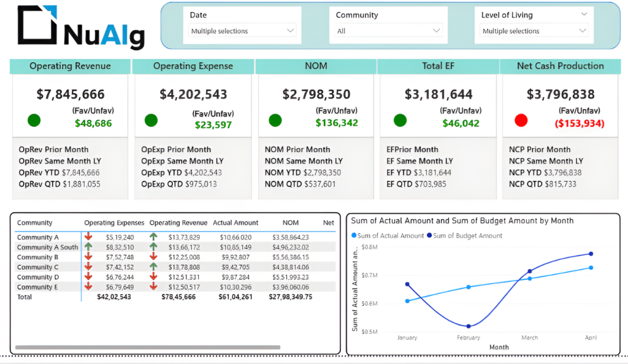Click the green Operating Expense status indicator
The height and width of the screenshot is (364, 628).
pyautogui.click(x=151, y=120)
